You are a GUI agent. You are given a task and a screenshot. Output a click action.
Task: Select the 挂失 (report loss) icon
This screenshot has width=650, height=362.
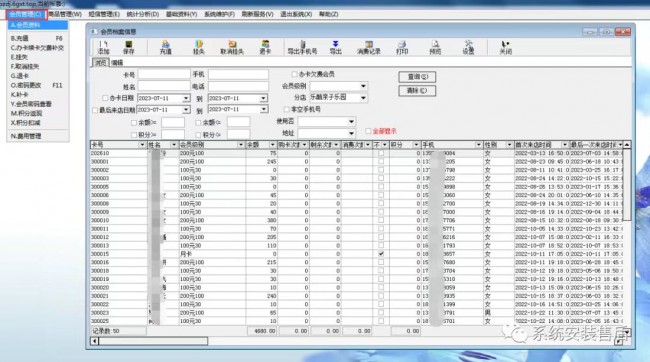(199, 47)
